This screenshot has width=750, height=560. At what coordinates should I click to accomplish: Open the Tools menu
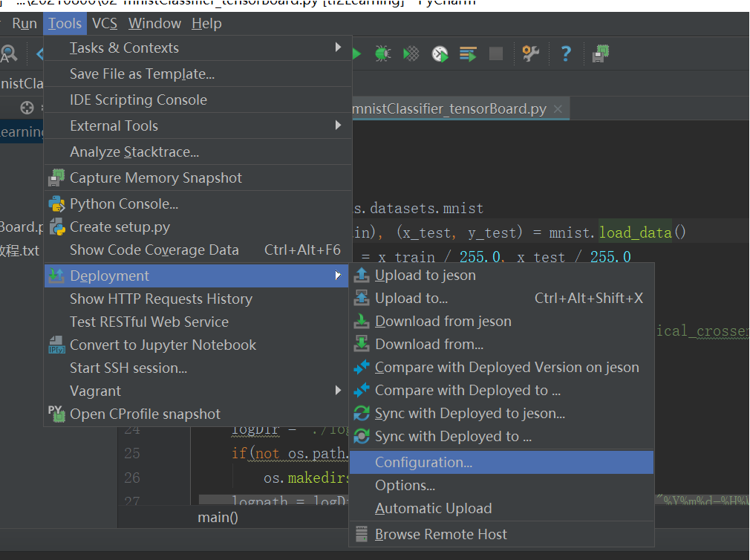point(65,24)
